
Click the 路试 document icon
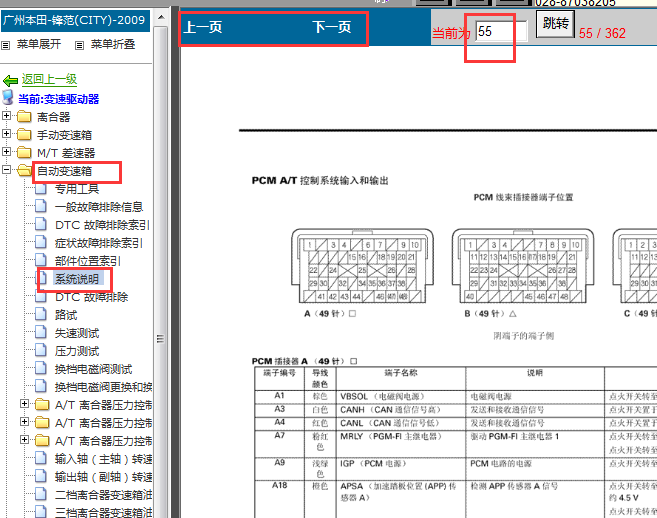(42, 315)
